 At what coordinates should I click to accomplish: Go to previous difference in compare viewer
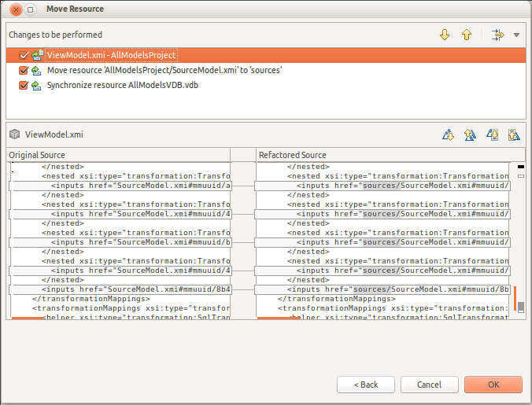click(x=470, y=135)
